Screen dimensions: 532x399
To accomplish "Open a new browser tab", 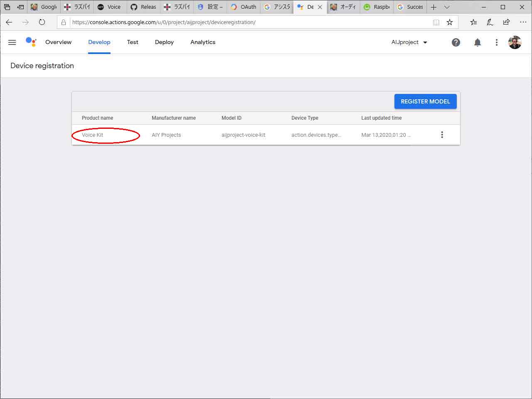I will click(433, 7).
